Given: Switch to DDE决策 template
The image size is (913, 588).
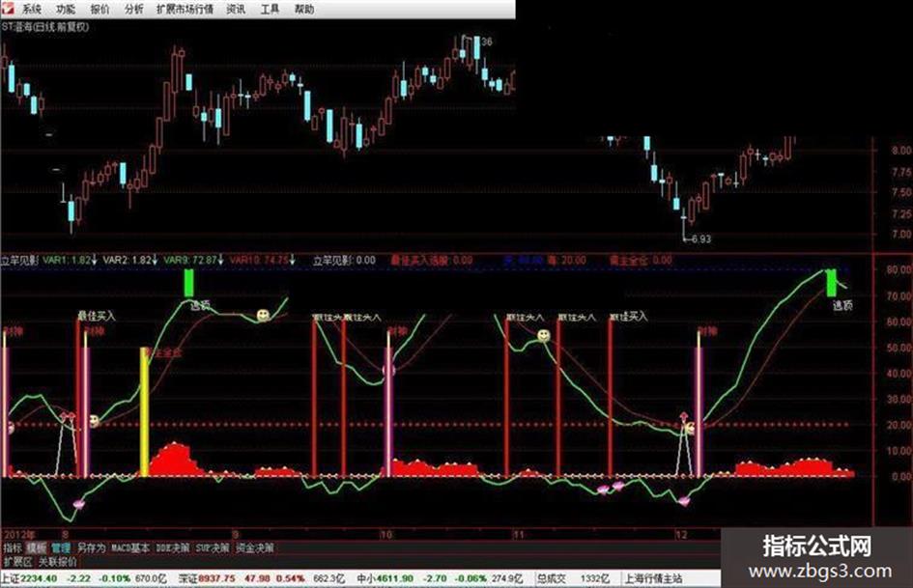Looking at the screenshot, I should [x=173, y=547].
